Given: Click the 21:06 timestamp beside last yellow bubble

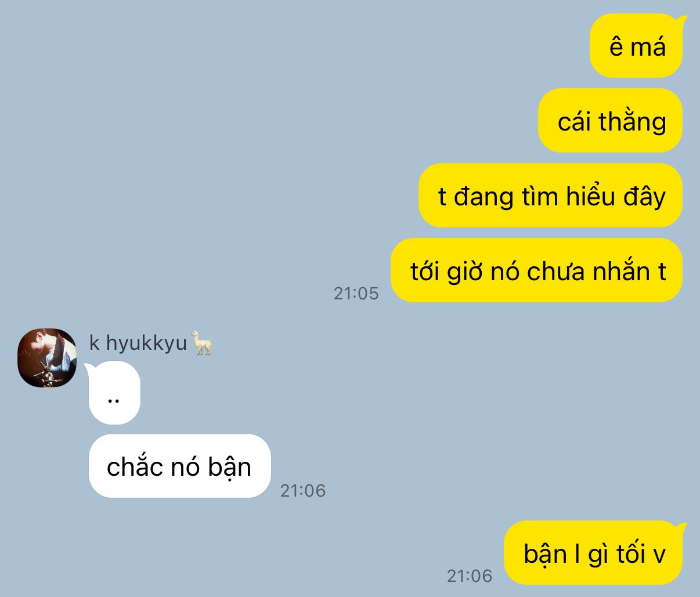Looking at the screenshot, I should point(470,576).
